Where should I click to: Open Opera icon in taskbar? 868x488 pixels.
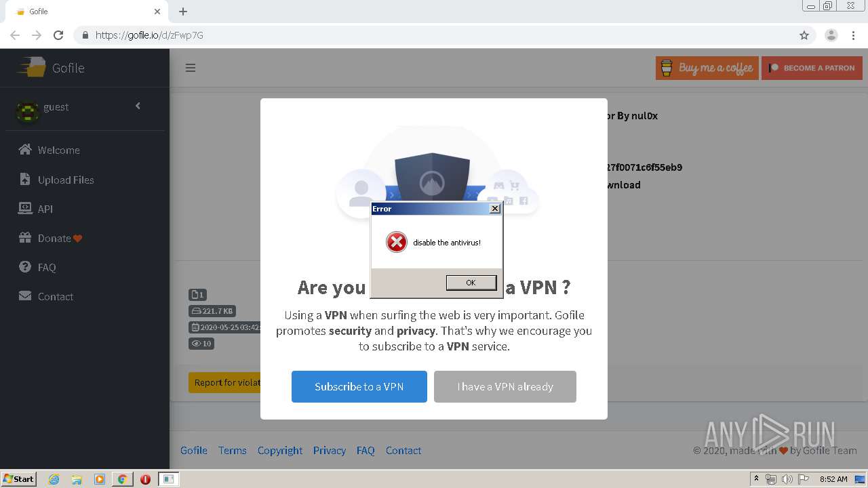pos(145,479)
